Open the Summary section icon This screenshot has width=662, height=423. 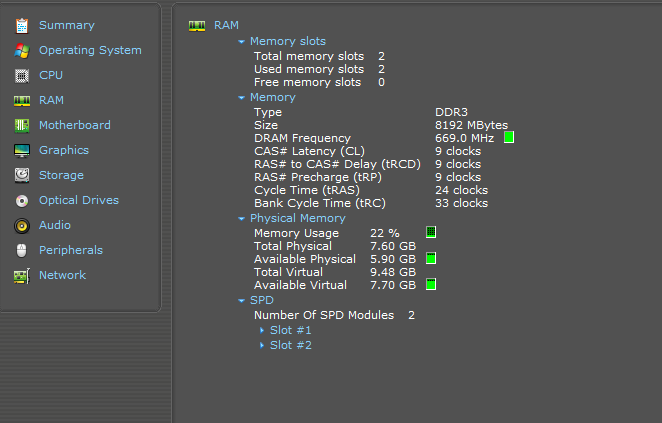click(21, 25)
